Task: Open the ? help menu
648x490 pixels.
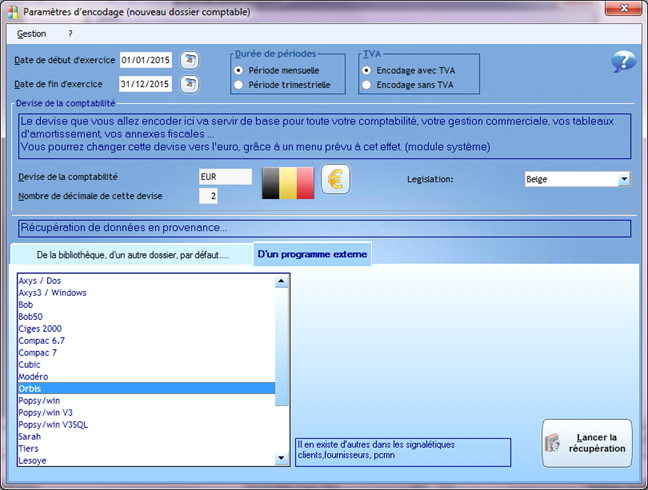Action: (70, 34)
